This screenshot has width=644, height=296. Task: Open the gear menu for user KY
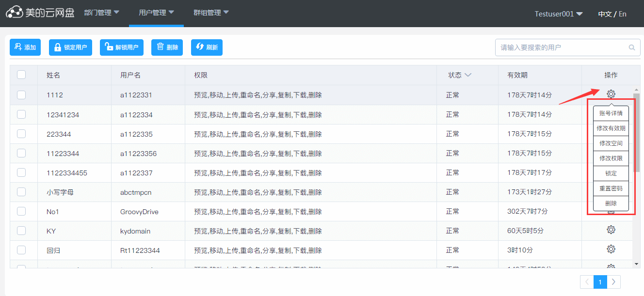click(x=611, y=230)
